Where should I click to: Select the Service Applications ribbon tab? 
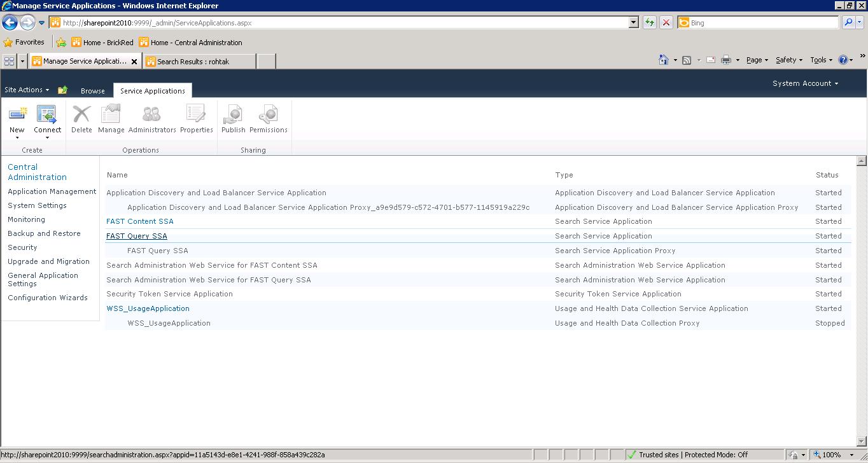point(153,91)
